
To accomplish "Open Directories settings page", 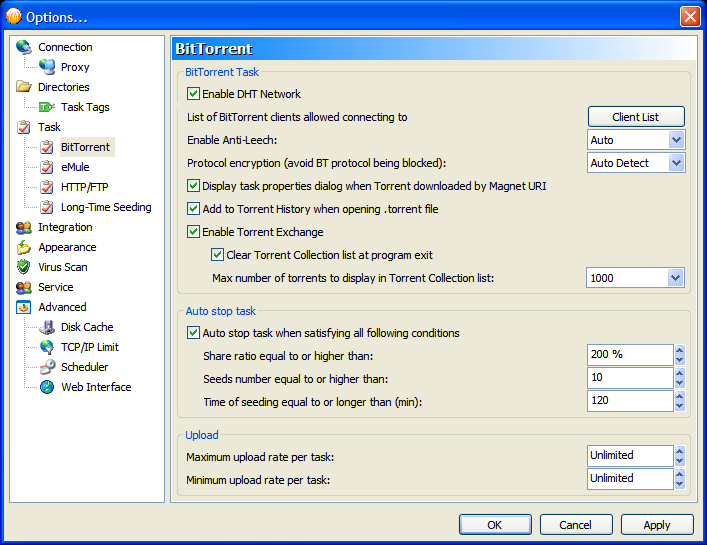I will tap(64, 87).
